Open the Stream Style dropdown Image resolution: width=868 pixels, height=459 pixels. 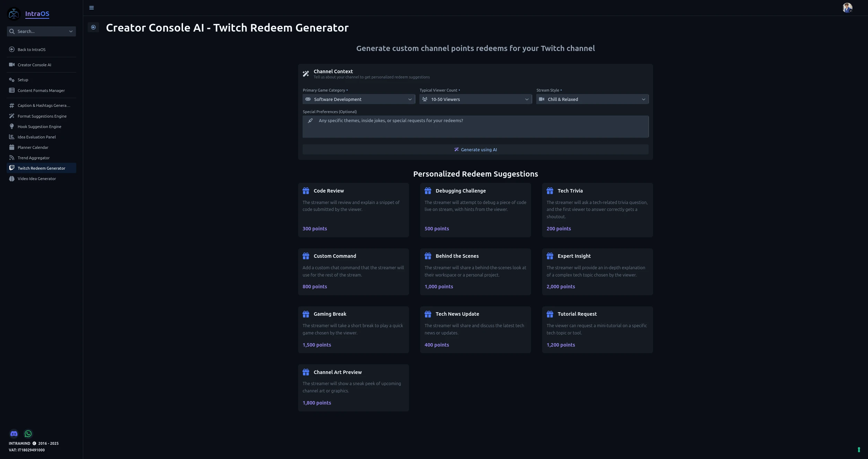tap(592, 99)
